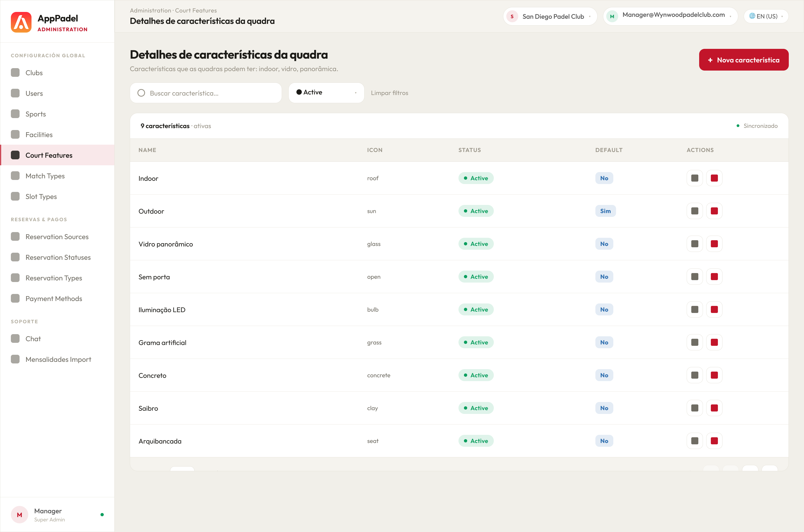Edit the Saibro row

tap(695, 408)
